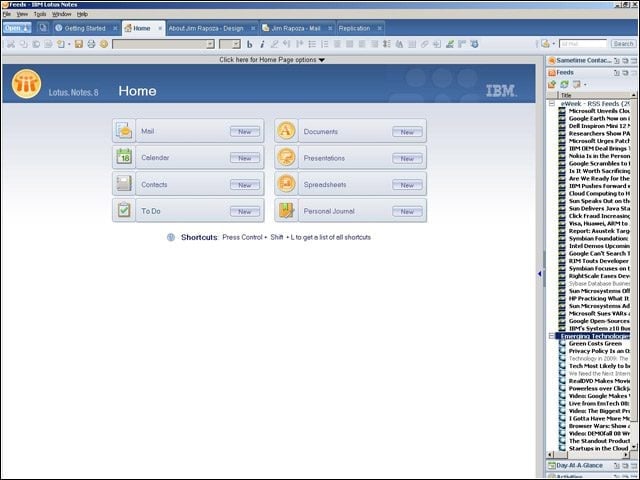Open the Home Page options dropdown
The image size is (640, 480).
click(x=272, y=60)
